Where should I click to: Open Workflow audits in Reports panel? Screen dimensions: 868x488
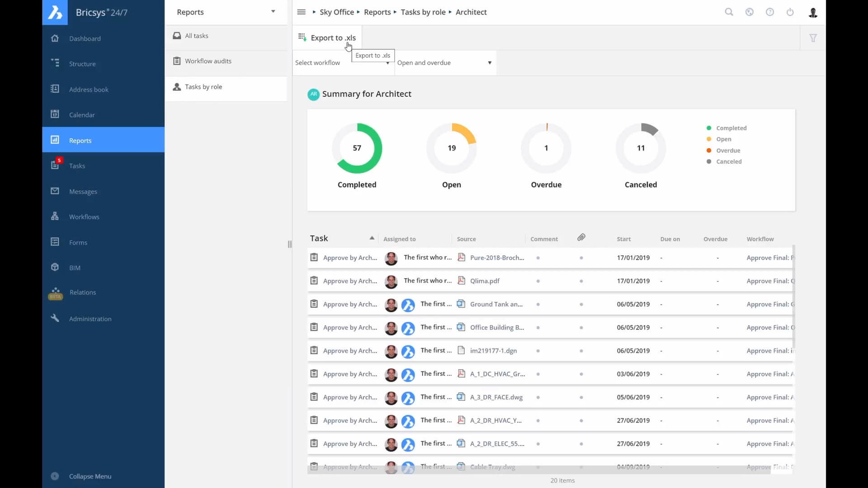point(208,61)
